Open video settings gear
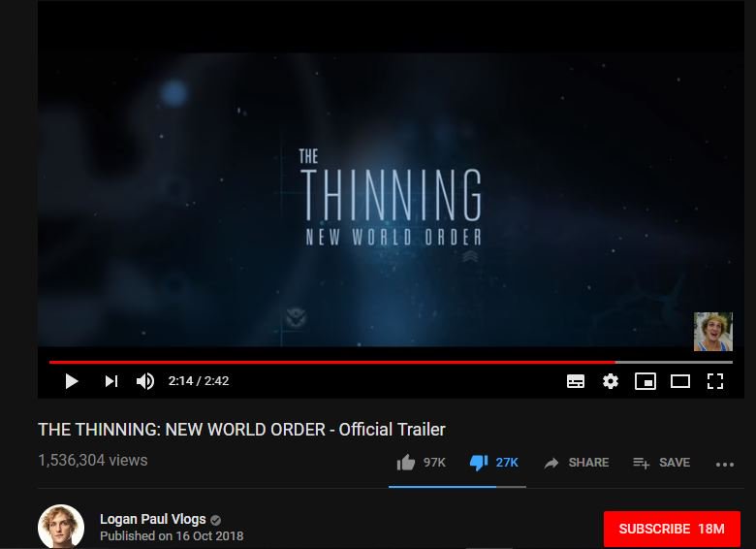Image resolution: width=756 pixels, height=549 pixels. pos(611,381)
